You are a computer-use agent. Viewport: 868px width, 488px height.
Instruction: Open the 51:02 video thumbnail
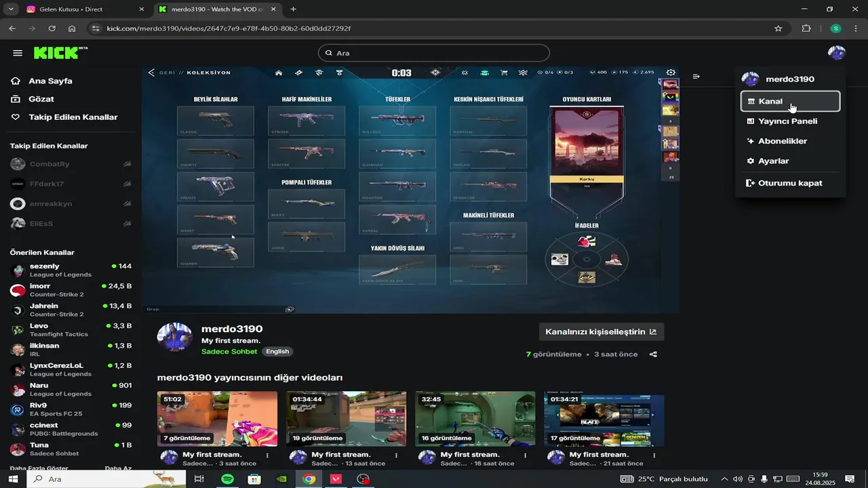click(217, 418)
